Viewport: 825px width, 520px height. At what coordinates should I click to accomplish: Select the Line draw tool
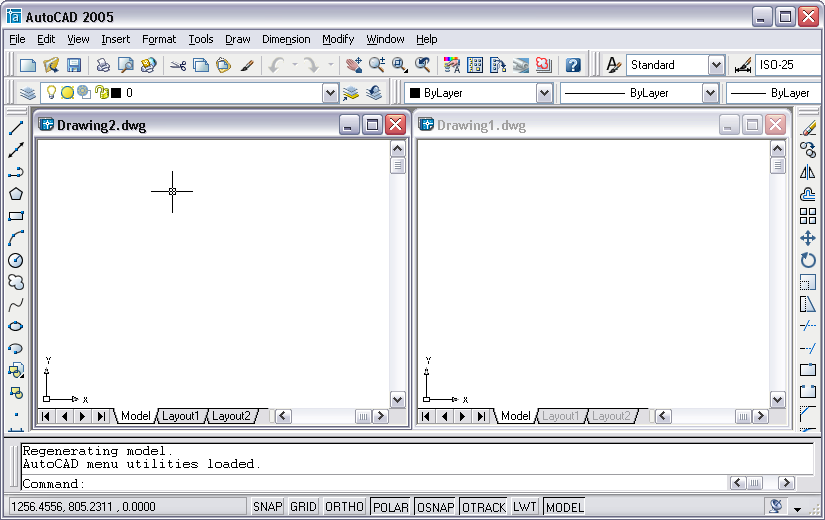click(16, 128)
